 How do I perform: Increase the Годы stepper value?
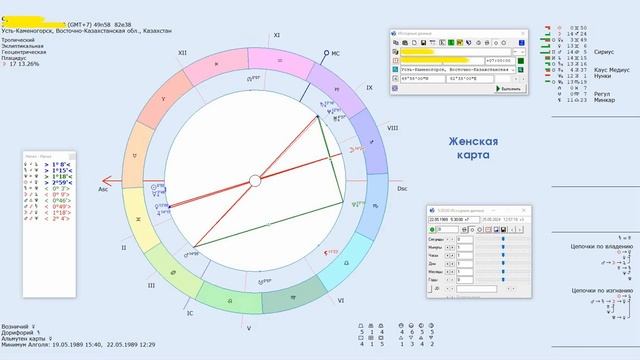pos(452,280)
